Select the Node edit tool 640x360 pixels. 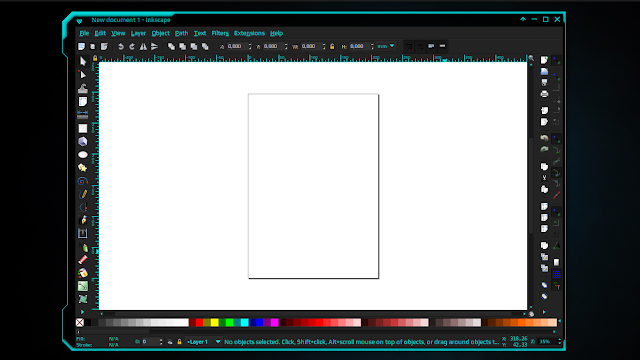(83, 75)
